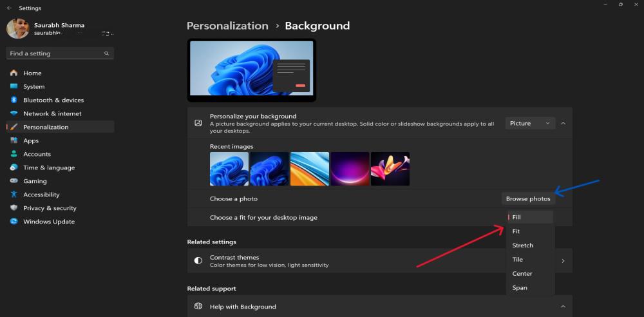This screenshot has height=317, width=644.
Task: Click the Help with Background label
Action: pyautogui.click(x=243, y=307)
